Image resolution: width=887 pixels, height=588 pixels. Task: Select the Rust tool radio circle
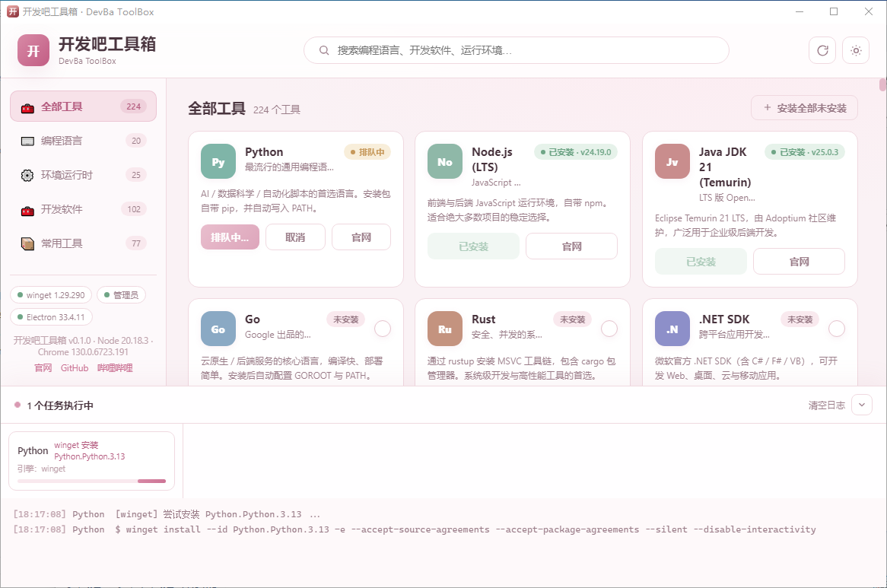609,329
